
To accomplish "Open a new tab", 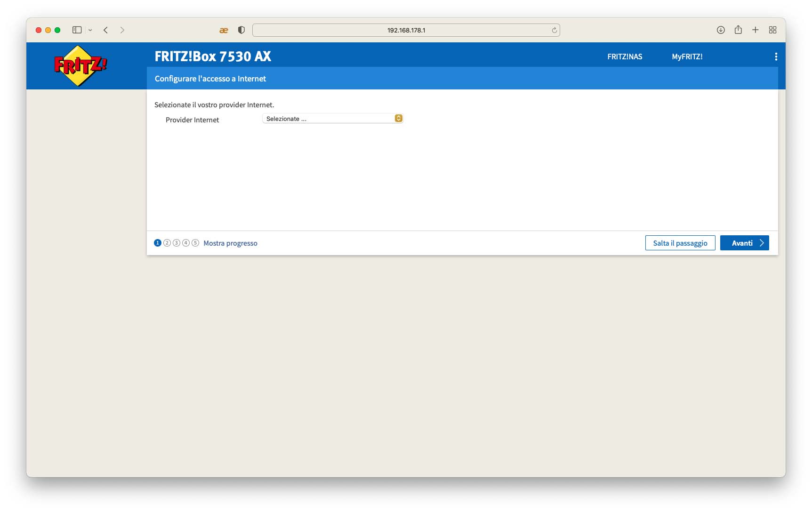I will pyautogui.click(x=756, y=30).
